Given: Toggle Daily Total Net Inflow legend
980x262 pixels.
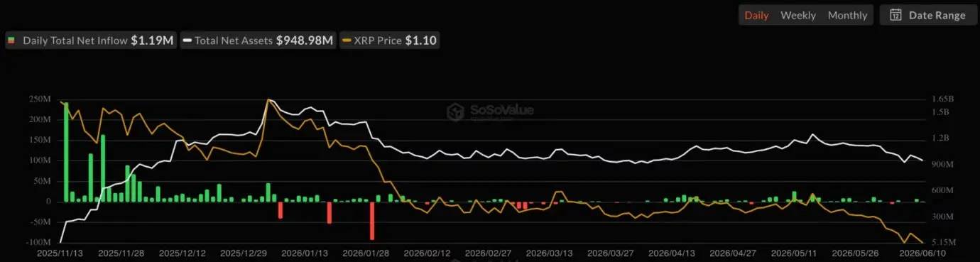Looking at the screenshot, I should (x=90, y=40).
